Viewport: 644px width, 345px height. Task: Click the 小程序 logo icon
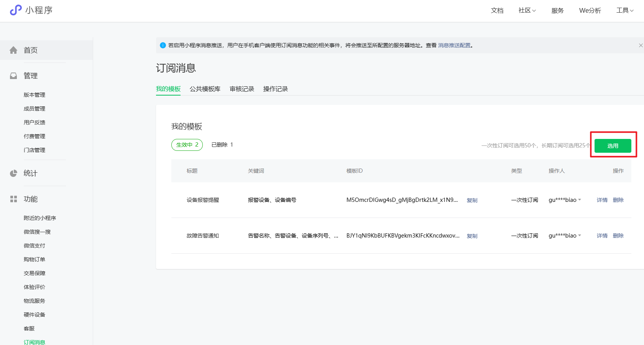(15, 10)
